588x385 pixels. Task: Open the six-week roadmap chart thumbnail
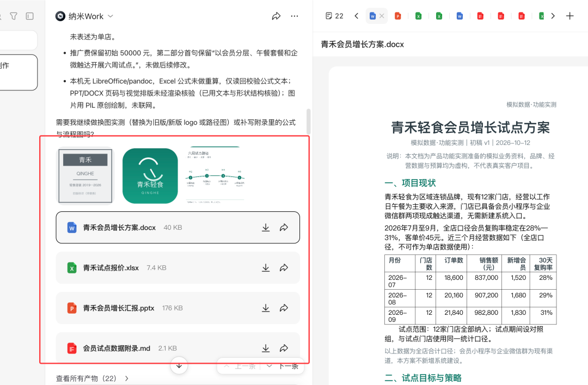(215, 175)
